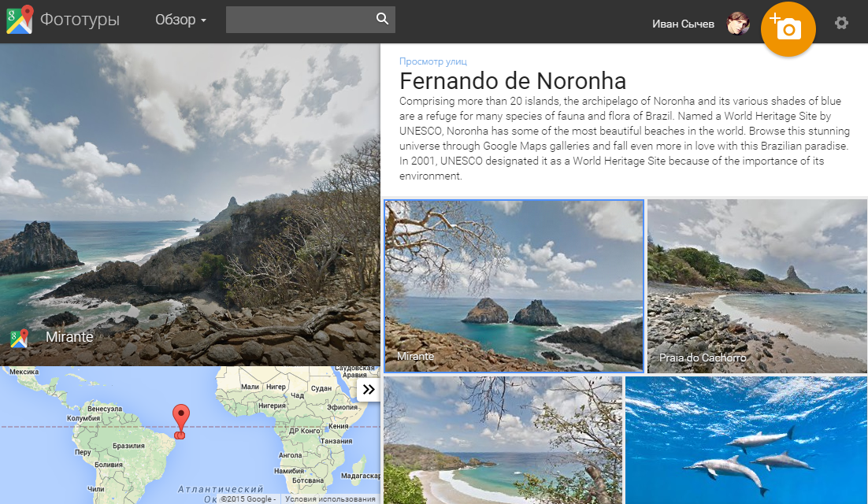This screenshot has height=504, width=868.
Task: Click Чили label on the map
Action: click(x=96, y=489)
